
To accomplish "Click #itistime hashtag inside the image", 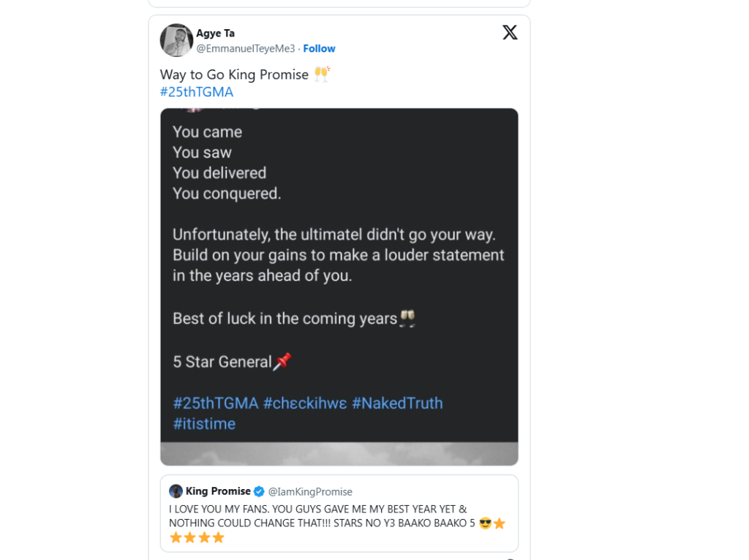I will click(x=204, y=424).
